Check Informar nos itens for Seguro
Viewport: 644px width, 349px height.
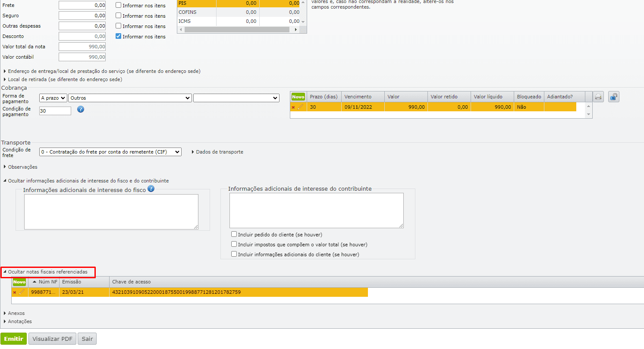(x=119, y=16)
